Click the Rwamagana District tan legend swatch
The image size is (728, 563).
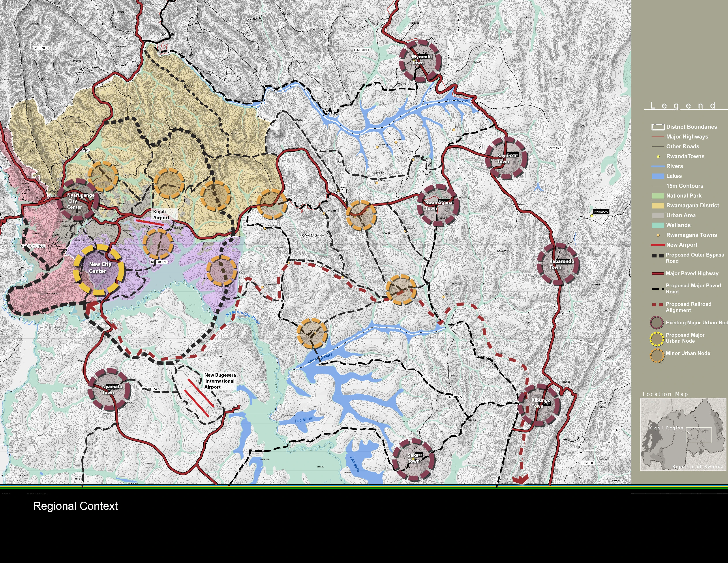coord(658,206)
